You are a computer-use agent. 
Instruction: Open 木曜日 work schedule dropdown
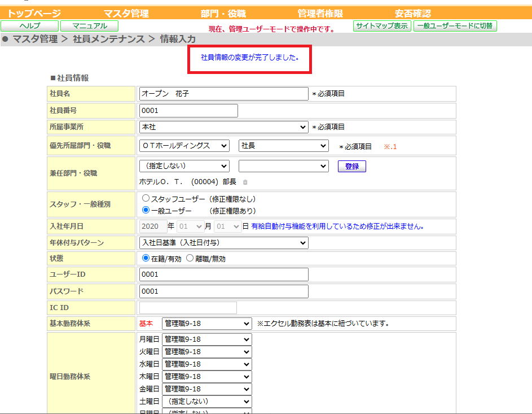point(207,377)
